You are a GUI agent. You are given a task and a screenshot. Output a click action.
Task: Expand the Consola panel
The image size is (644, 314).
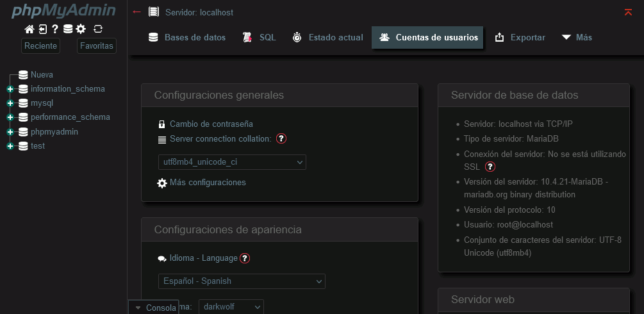pos(154,308)
